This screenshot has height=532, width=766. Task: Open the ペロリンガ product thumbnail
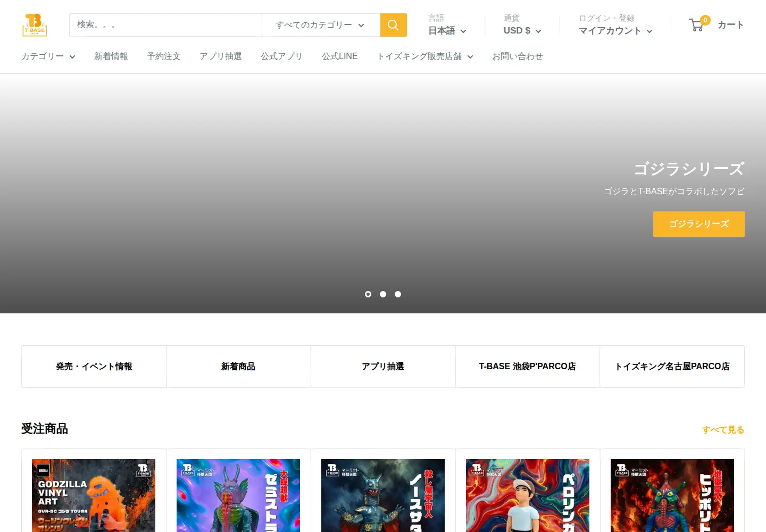pos(528,495)
